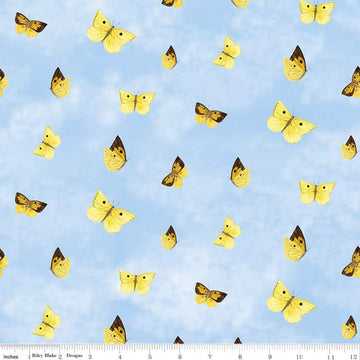Click the ruler number "6"
Image resolution: width=360 pixels, height=360 pixels.
tap(180, 356)
